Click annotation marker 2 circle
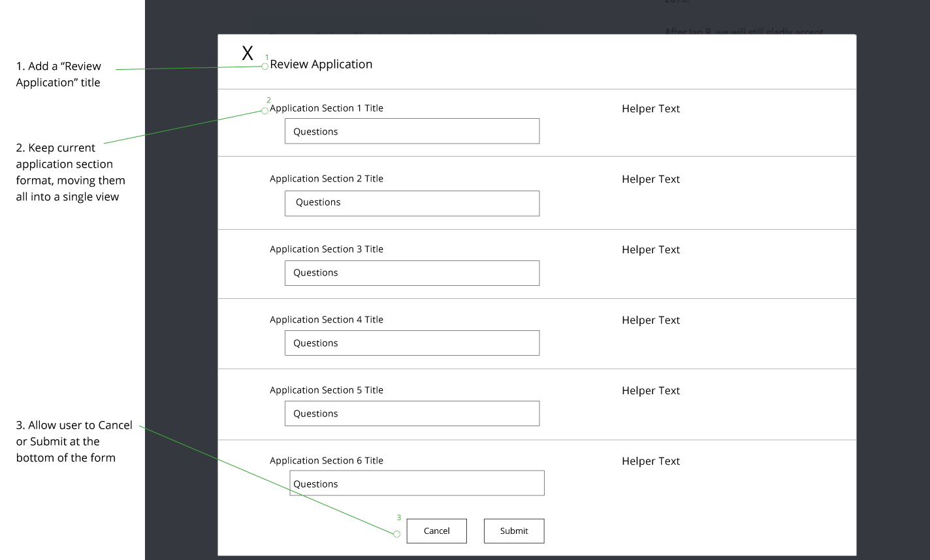The height and width of the screenshot is (560, 930). (x=265, y=110)
